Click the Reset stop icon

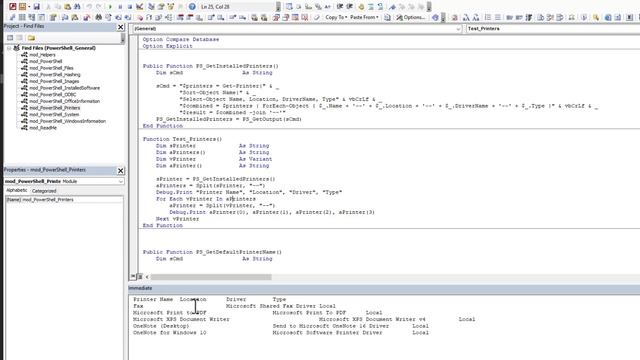pyautogui.click(x=130, y=7)
